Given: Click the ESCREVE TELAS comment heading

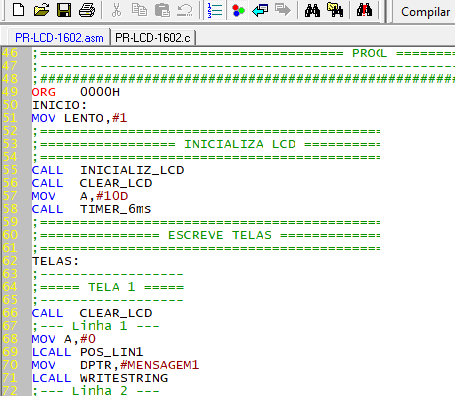Looking at the screenshot, I should [220, 235].
